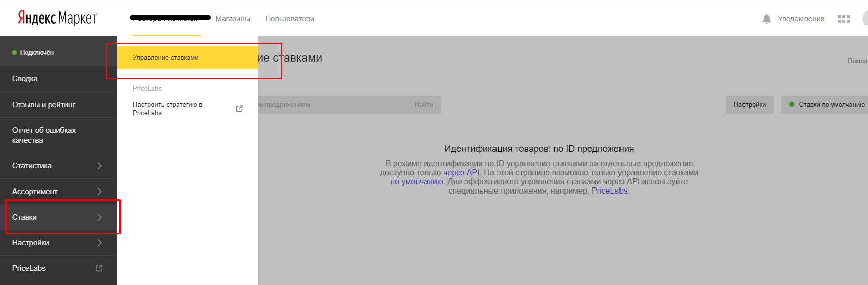Follow the по умолчанию link
This screenshot has height=285, width=868.
[417, 181]
